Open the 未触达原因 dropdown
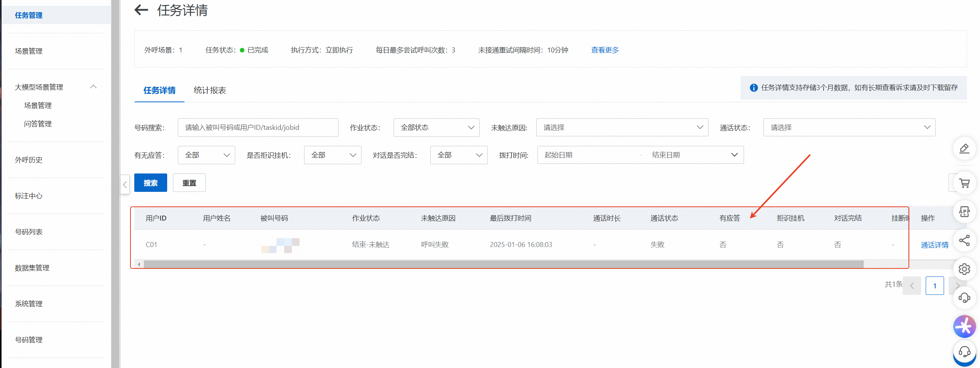Viewport: 980px width, 368px height. coord(622,128)
